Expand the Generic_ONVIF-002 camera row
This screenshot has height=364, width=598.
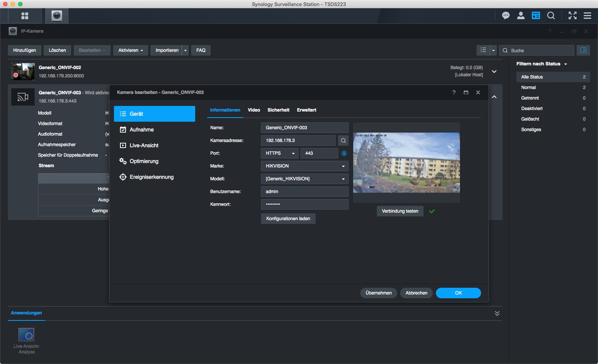(x=494, y=71)
